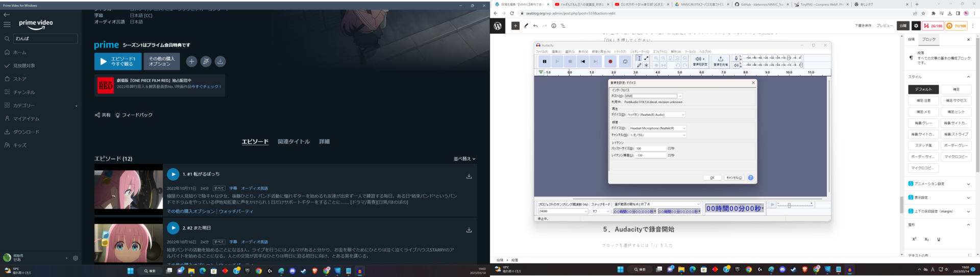Switch to the 関連タイトル tab
This screenshot has width=980, height=277.
[293, 142]
